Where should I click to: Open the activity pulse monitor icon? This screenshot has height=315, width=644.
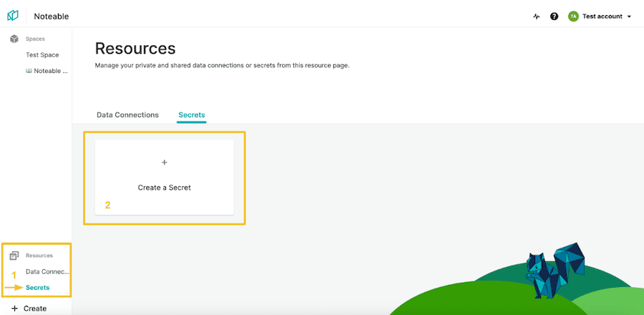(537, 16)
